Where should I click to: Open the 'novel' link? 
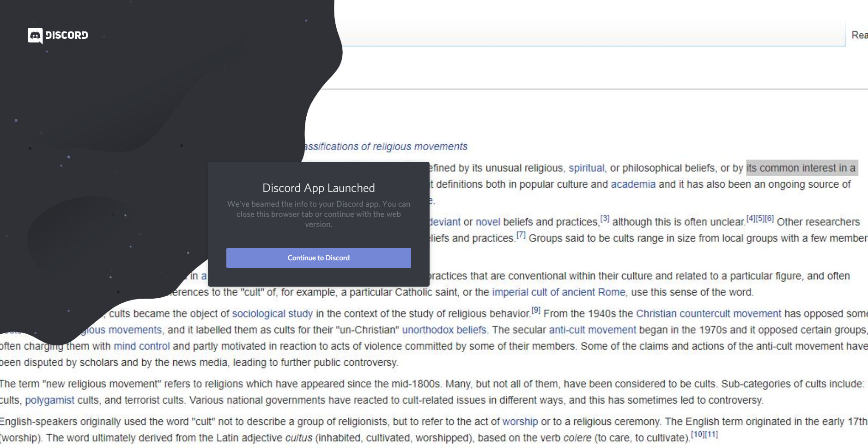(488, 222)
